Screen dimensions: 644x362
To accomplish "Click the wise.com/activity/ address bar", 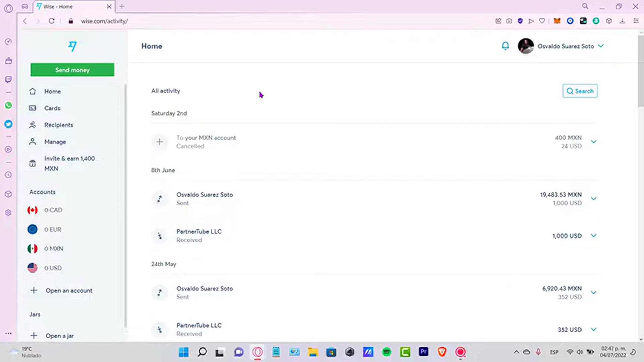I will [x=104, y=21].
